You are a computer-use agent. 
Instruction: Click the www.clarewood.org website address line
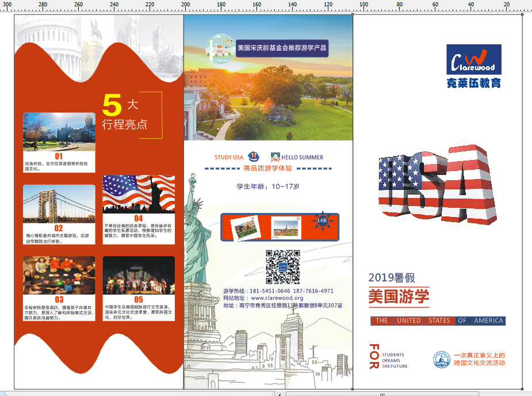coord(263,298)
